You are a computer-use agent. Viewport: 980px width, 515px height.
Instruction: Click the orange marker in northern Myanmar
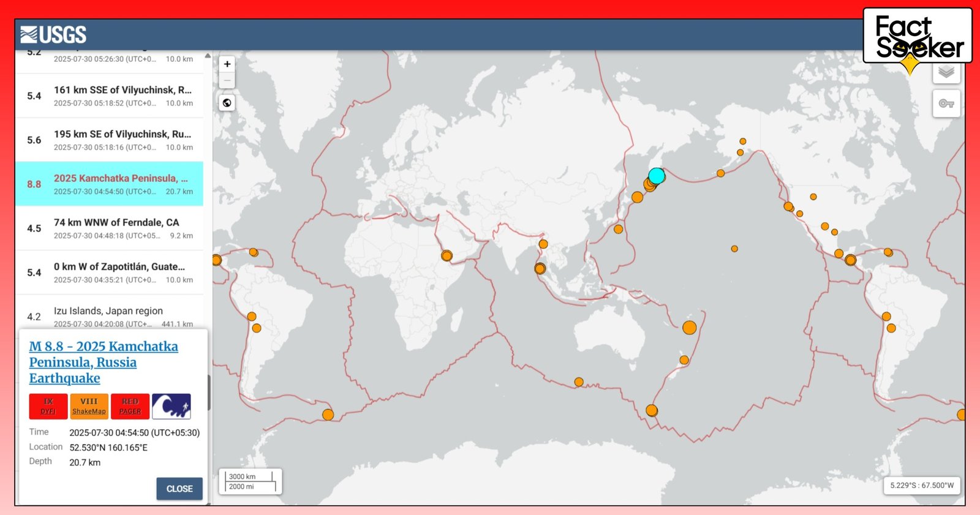coord(543,244)
